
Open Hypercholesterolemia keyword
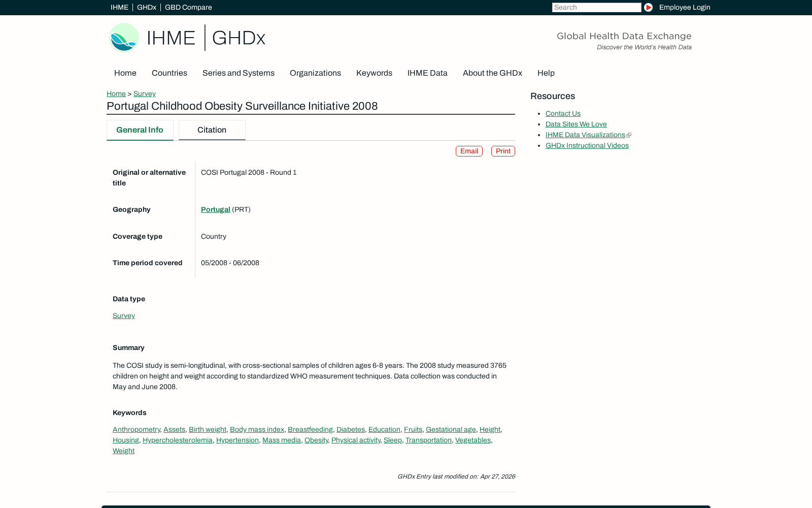(178, 440)
